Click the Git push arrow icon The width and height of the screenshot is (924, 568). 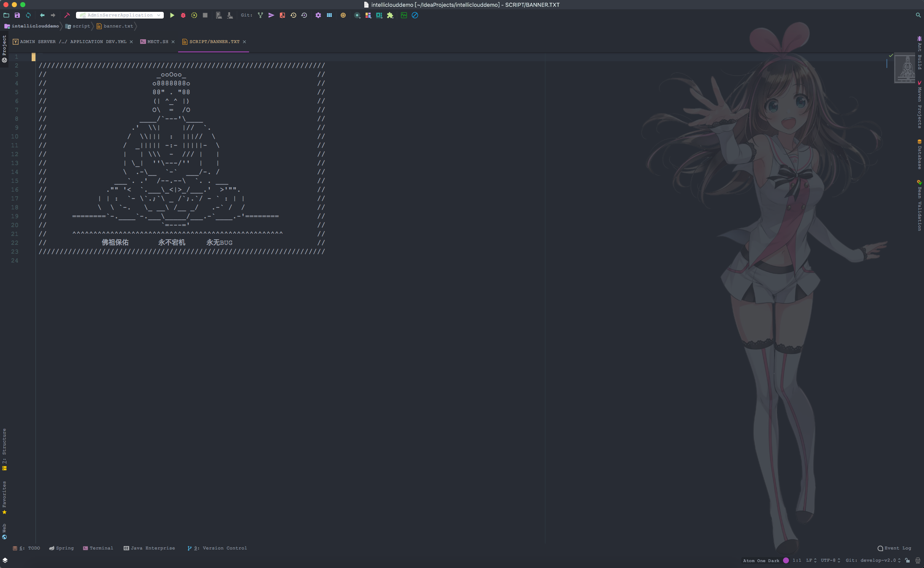tap(271, 15)
